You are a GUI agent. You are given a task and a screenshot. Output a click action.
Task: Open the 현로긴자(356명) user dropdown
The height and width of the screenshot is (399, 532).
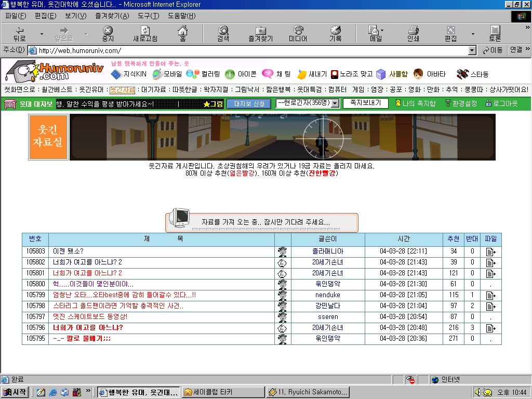(335, 103)
